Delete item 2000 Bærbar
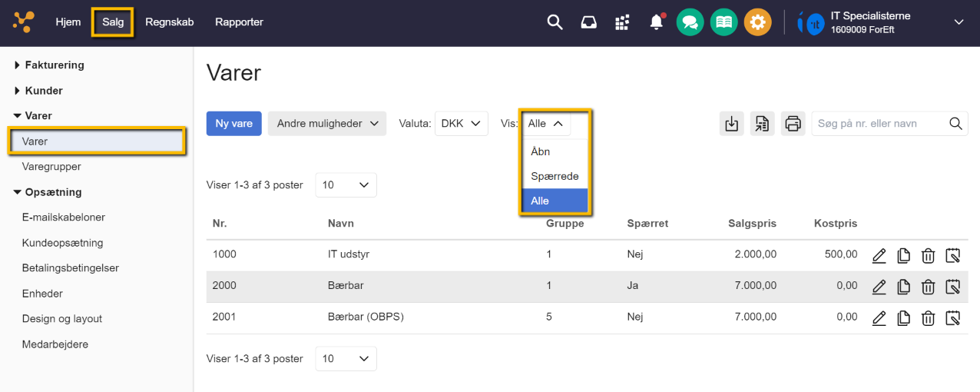980x392 pixels. click(x=928, y=287)
